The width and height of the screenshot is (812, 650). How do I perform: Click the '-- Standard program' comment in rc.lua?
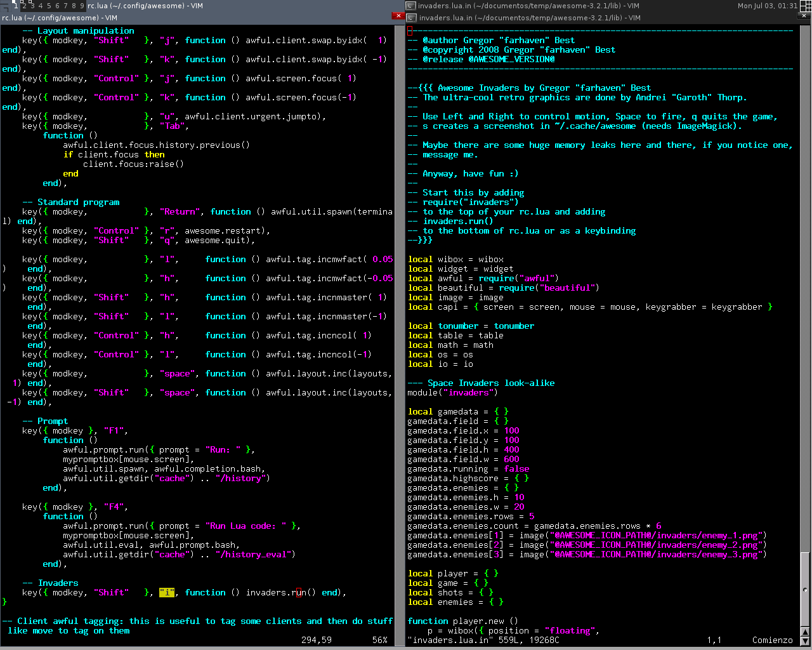[70, 202]
